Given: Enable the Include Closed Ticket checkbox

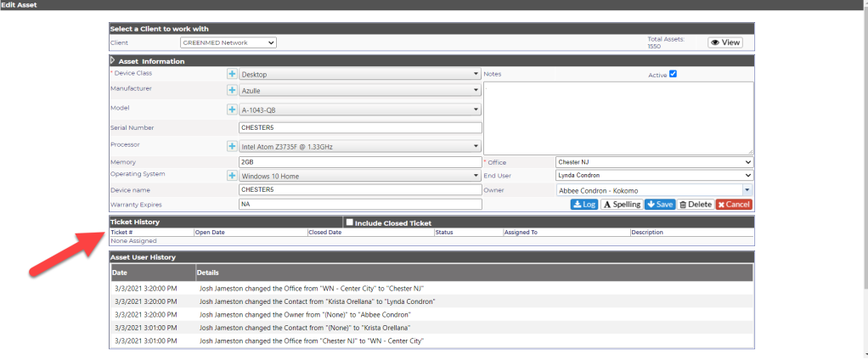Looking at the screenshot, I should 349,222.
